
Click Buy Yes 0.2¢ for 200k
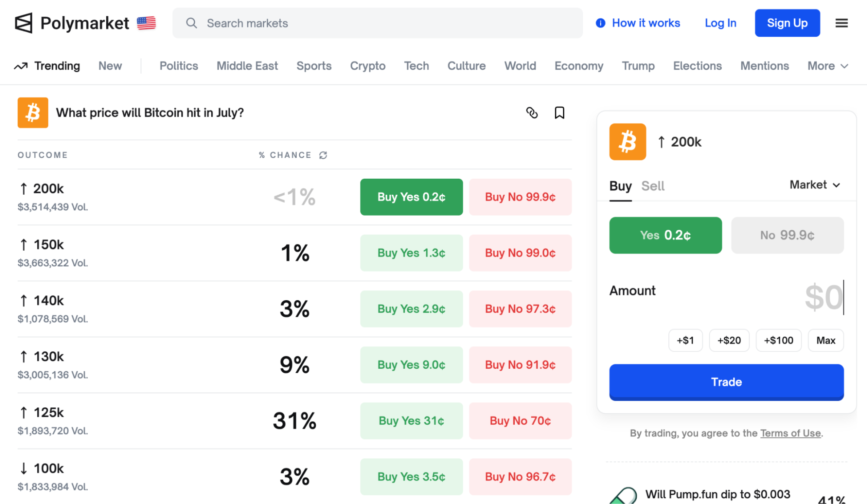(411, 197)
